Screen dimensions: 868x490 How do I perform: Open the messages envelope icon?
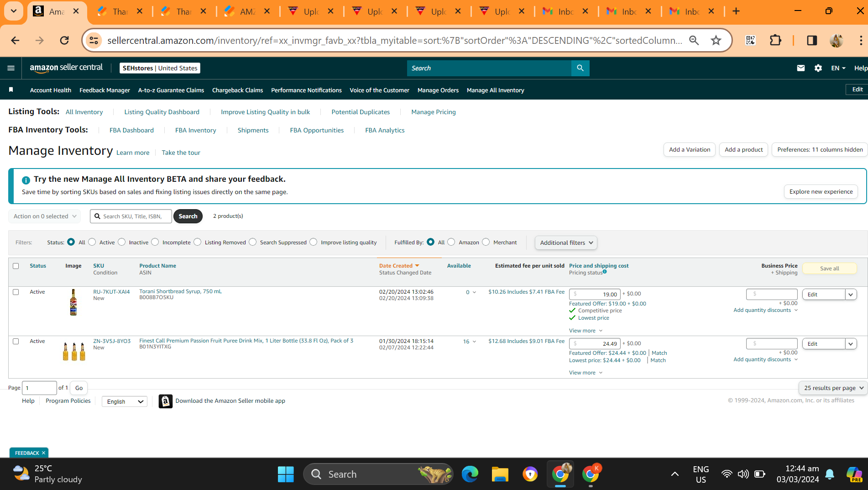tap(800, 68)
